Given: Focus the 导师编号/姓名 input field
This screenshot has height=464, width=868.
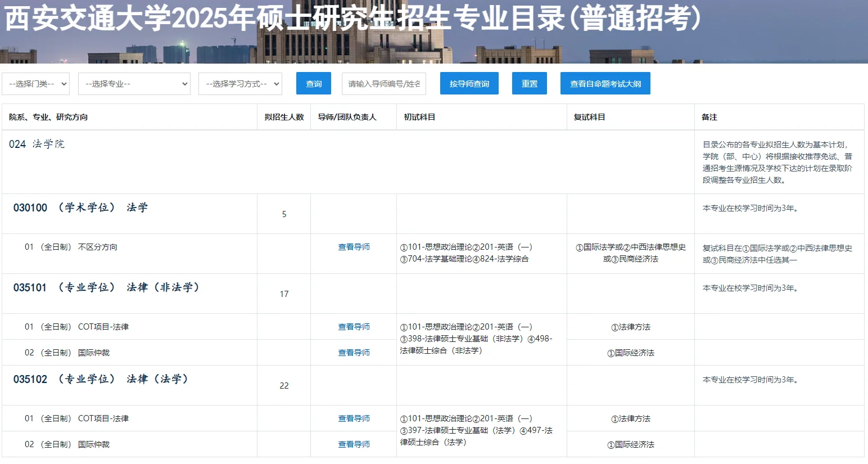Looking at the screenshot, I should pos(384,84).
